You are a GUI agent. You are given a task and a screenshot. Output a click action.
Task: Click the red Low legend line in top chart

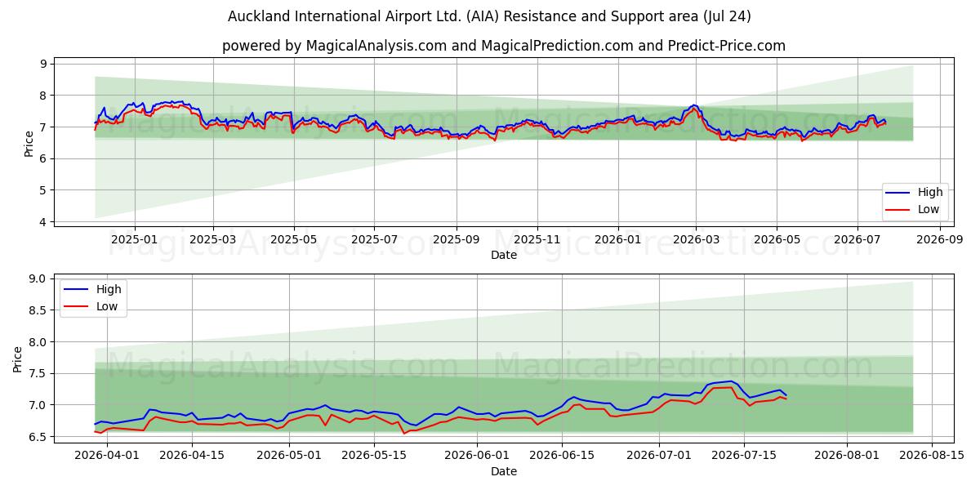coord(898,210)
